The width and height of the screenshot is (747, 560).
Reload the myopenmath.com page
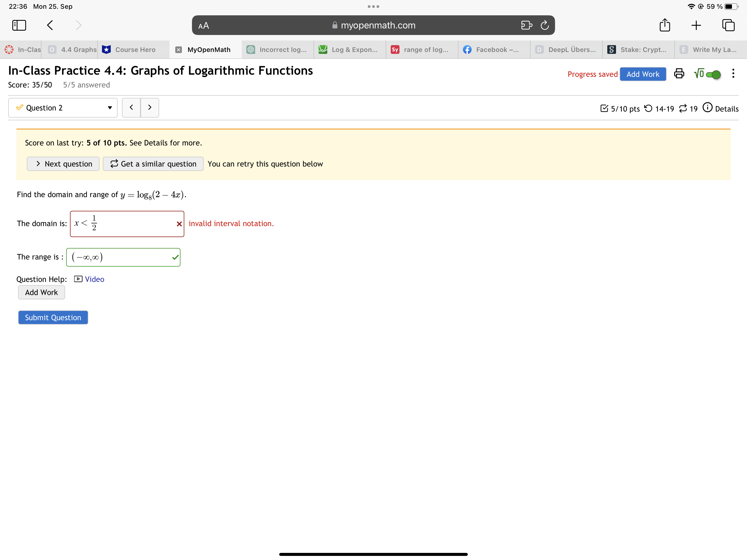pyautogui.click(x=544, y=25)
